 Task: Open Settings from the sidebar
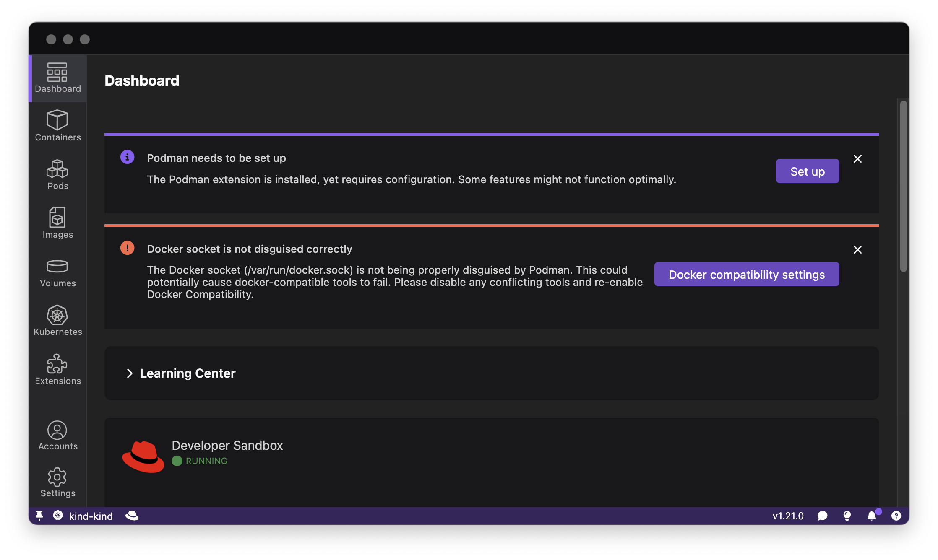(57, 482)
